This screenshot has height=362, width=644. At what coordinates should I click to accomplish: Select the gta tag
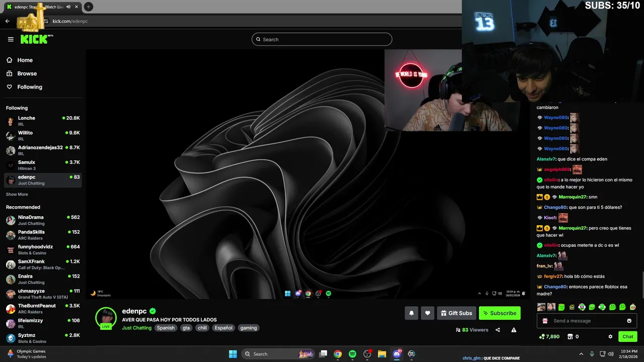(186, 328)
